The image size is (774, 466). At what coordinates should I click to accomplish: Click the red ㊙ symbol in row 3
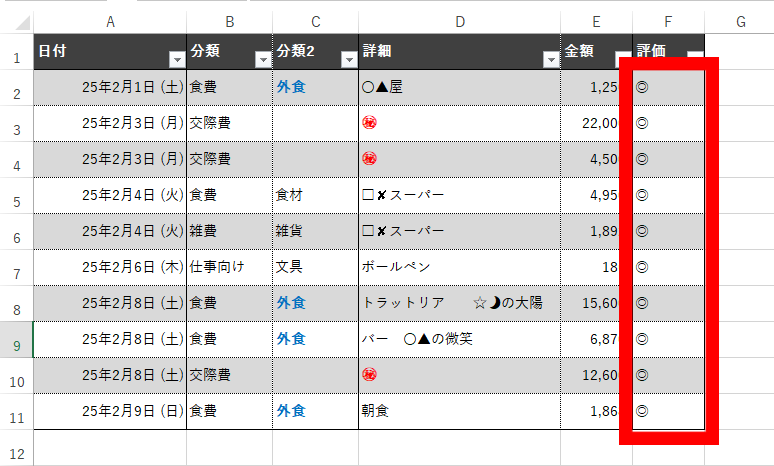[369, 123]
